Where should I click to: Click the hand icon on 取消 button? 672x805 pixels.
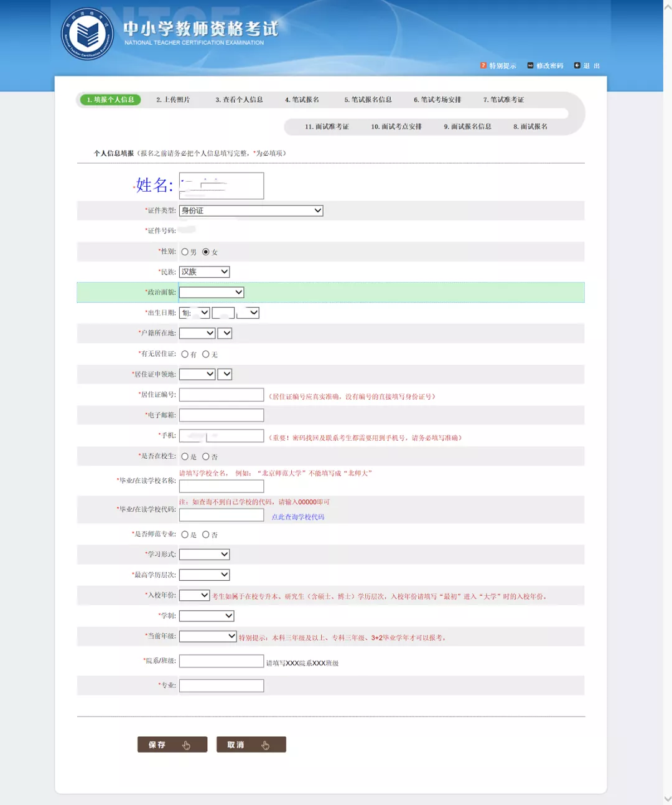point(266,745)
